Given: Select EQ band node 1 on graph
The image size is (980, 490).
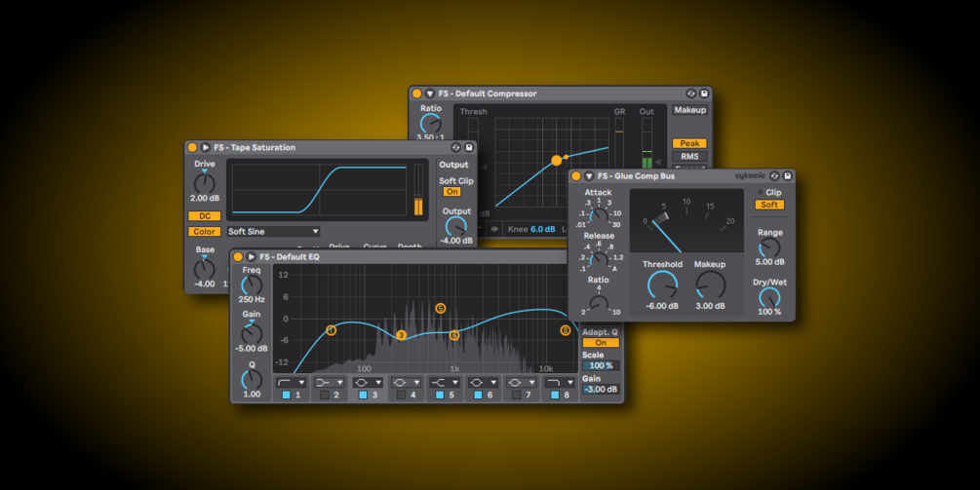Looking at the screenshot, I should coord(332,330).
